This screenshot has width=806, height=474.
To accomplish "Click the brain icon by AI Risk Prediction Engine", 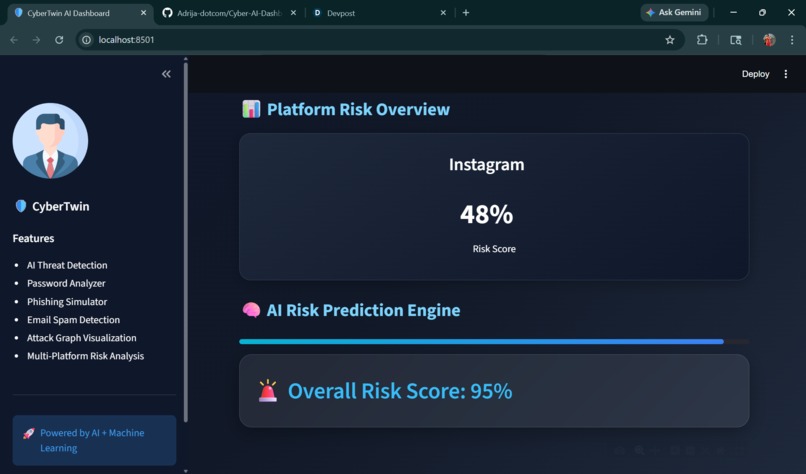I will 251,310.
